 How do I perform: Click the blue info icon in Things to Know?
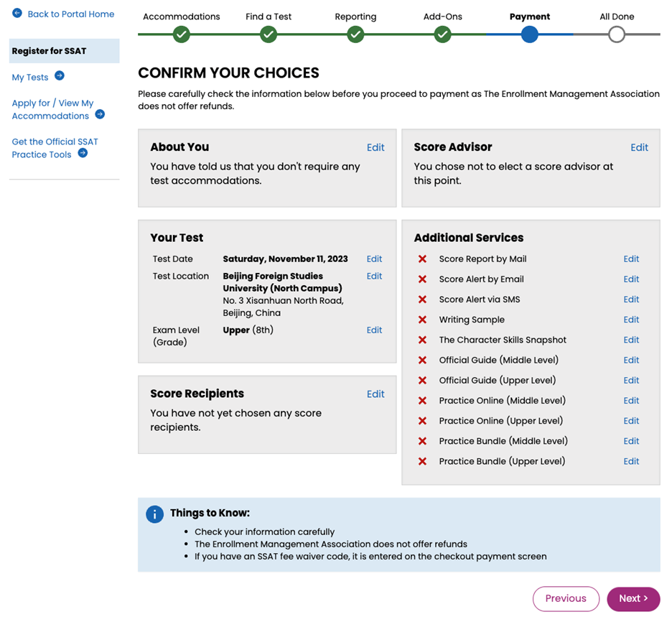pos(154,514)
